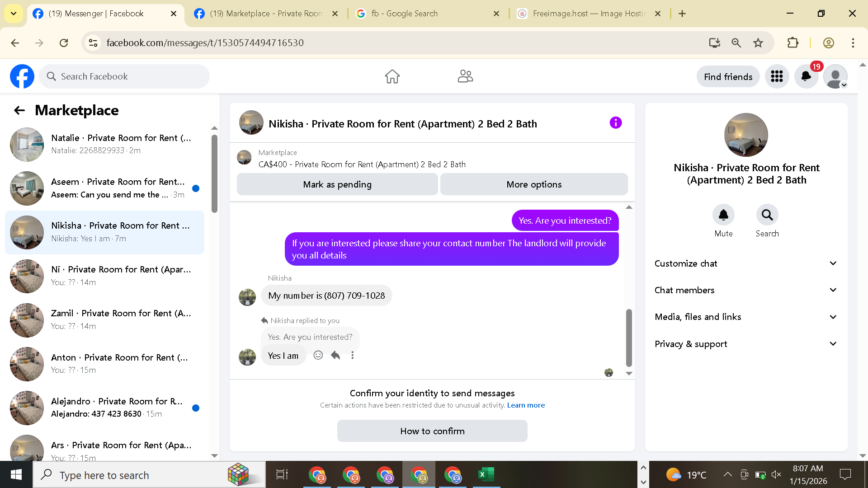Image resolution: width=868 pixels, height=488 pixels.
Task: Open the Facebook menu grid icon
Action: [777, 77]
